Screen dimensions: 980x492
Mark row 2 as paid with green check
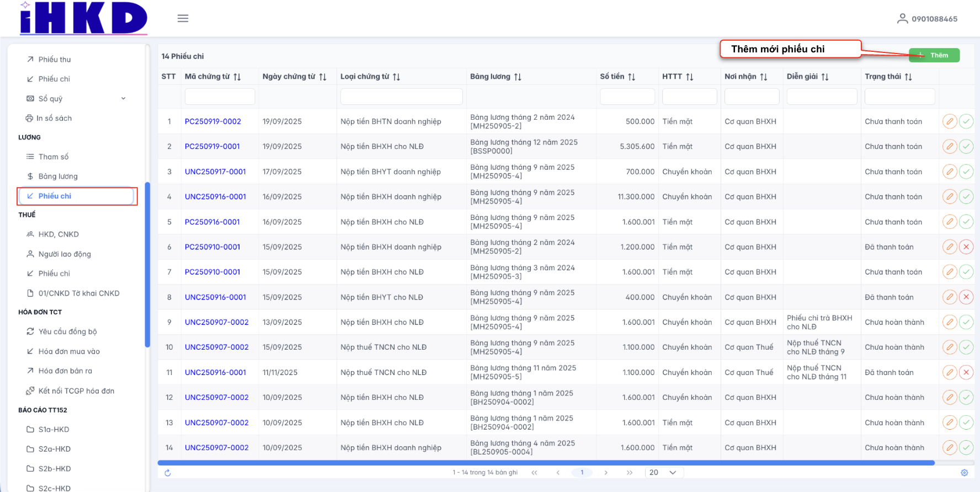(966, 147)
